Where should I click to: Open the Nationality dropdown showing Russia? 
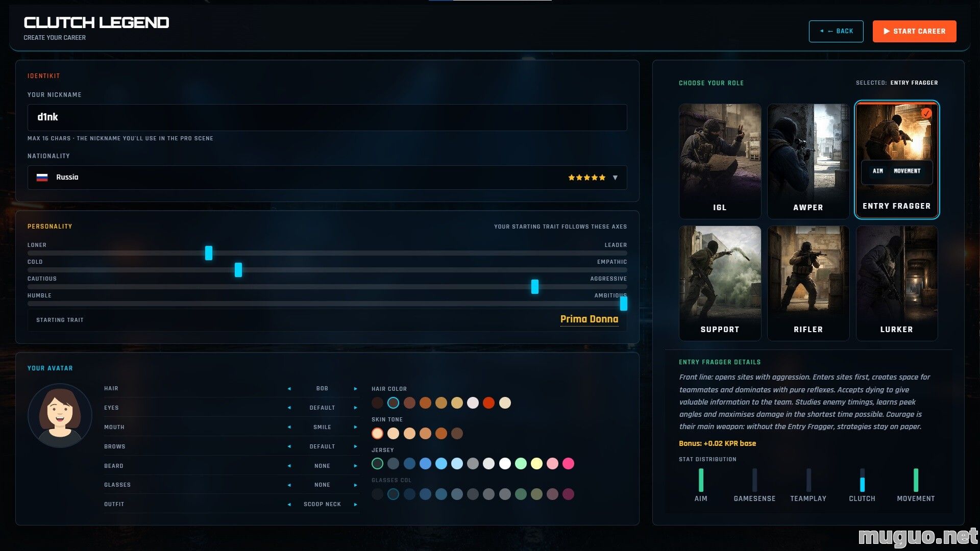coord(327,178)
